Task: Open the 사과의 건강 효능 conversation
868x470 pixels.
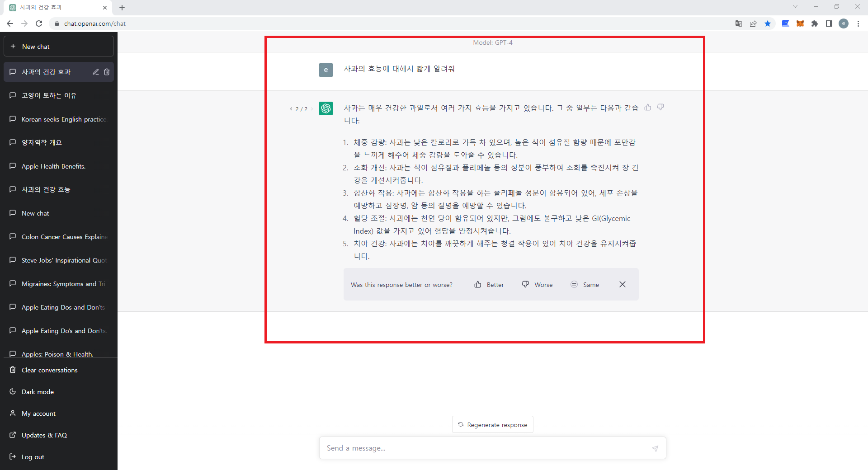Action: [59, 189]
